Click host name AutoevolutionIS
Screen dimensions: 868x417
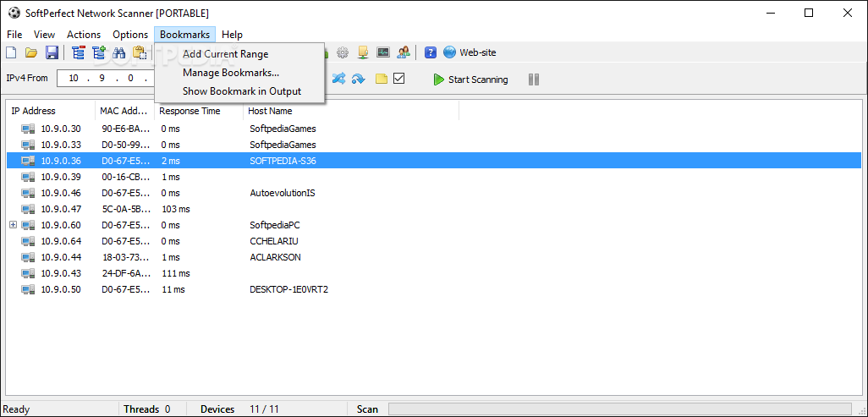(283, 193)
